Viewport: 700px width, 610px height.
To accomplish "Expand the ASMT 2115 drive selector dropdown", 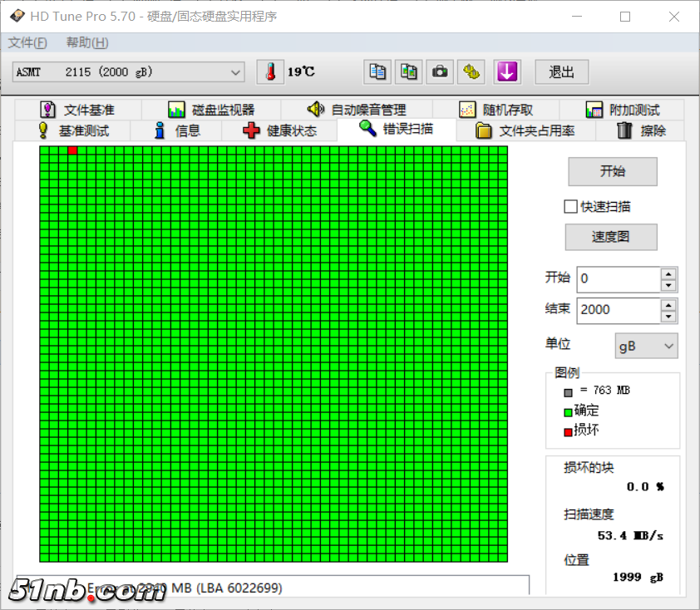I will tap(235, 72).
